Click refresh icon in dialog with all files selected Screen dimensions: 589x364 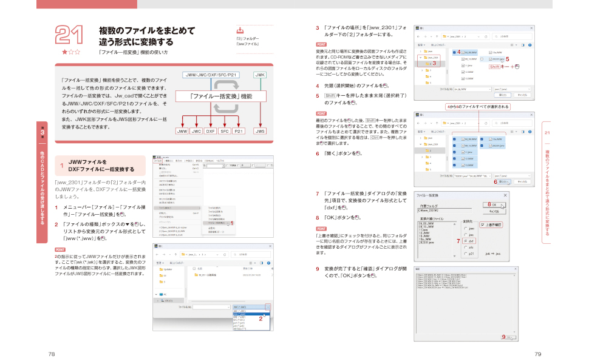(486, 123)
